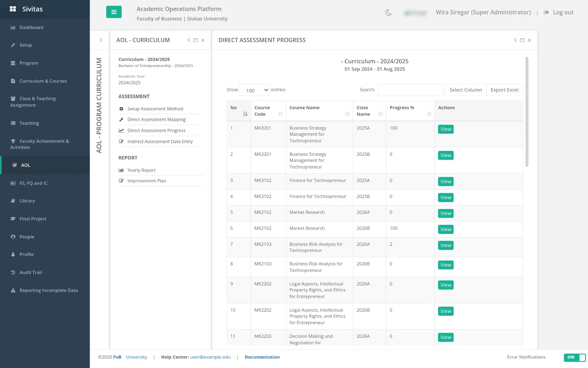Open Indirect Assessment Data Entry item

coord(160,141)
